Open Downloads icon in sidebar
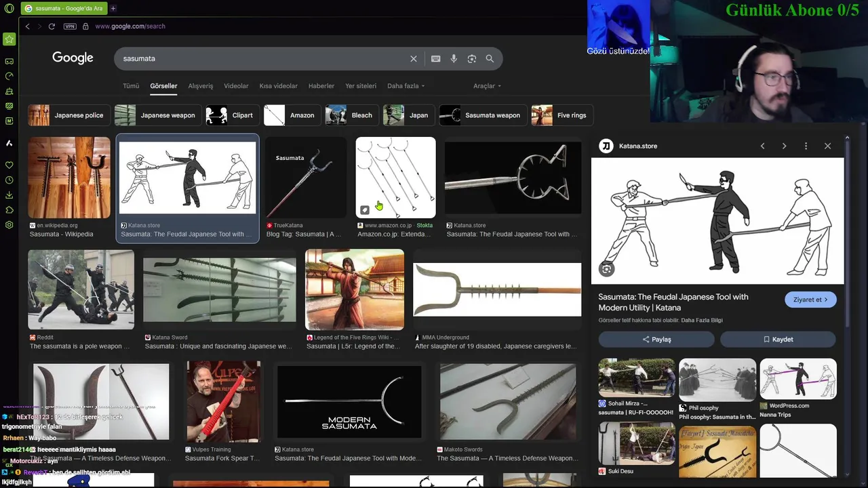The height and width of the screenshot is (488, 868). [x=9, y=195]
